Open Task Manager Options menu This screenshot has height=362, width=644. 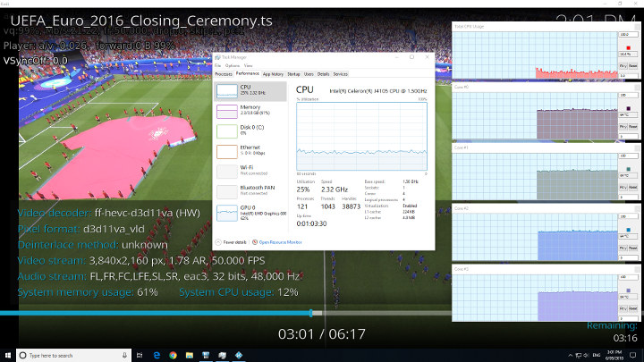click(x=232, y=65)
